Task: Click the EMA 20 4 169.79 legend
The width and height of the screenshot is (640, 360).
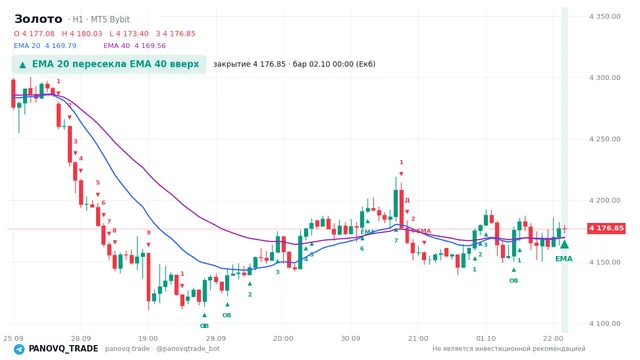Action: tap(45, 46)
